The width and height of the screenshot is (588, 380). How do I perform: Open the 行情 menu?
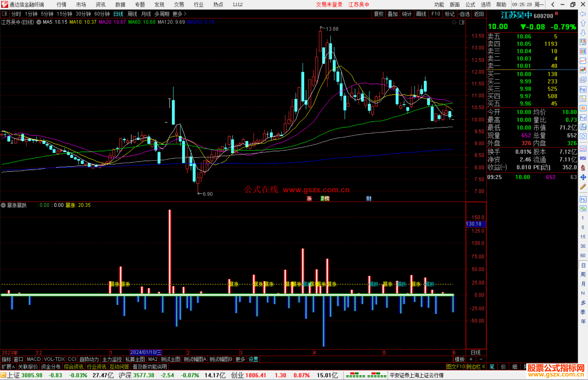click(x=61, y=4)
